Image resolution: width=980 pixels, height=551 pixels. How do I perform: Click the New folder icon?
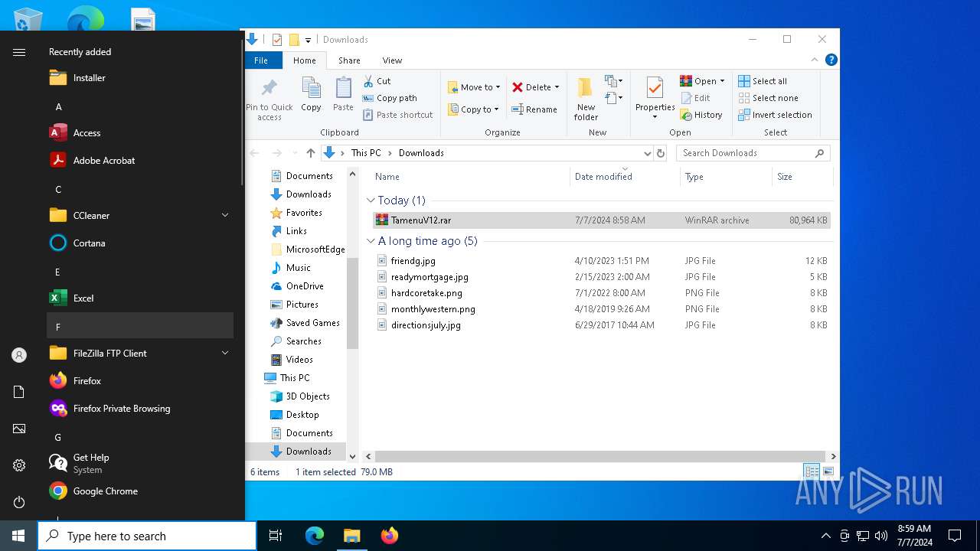tap(586, 87)
